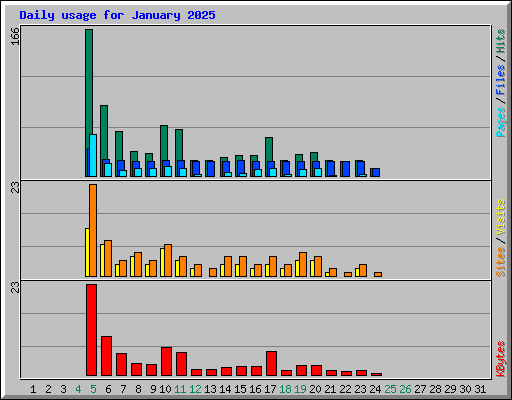The width and height of the screenshot is (512, 400).
Task: Select day 31 on the date axis
Action: (480, 389)
